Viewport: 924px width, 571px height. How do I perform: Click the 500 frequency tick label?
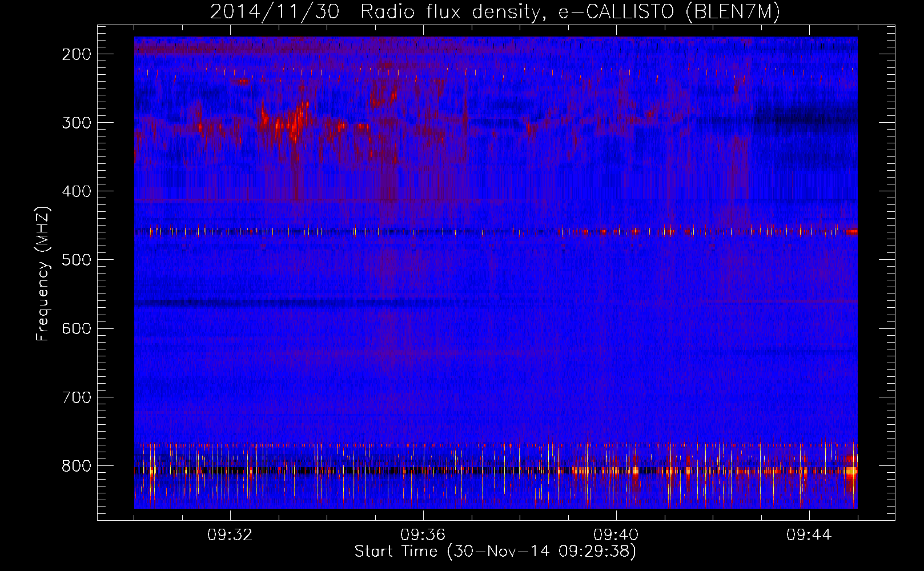(77, 260)
